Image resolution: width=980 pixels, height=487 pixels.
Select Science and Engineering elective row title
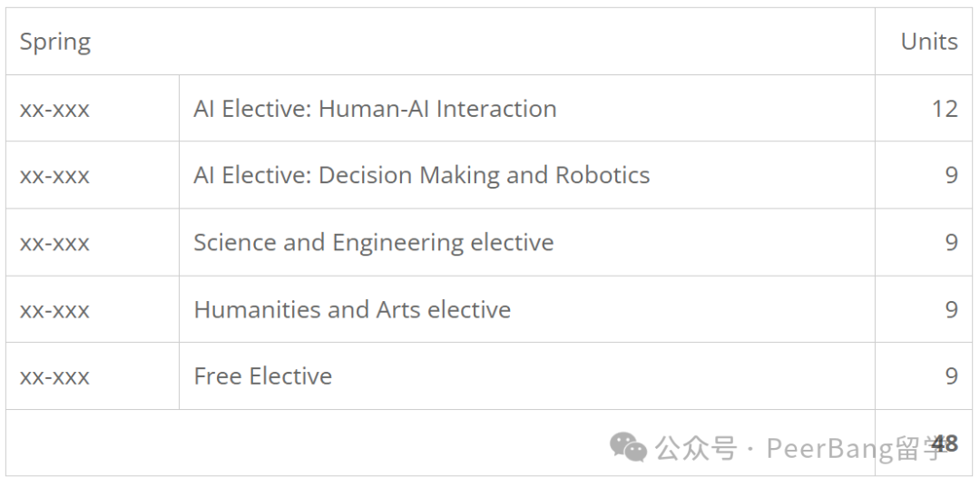click(x=374, y=243)
